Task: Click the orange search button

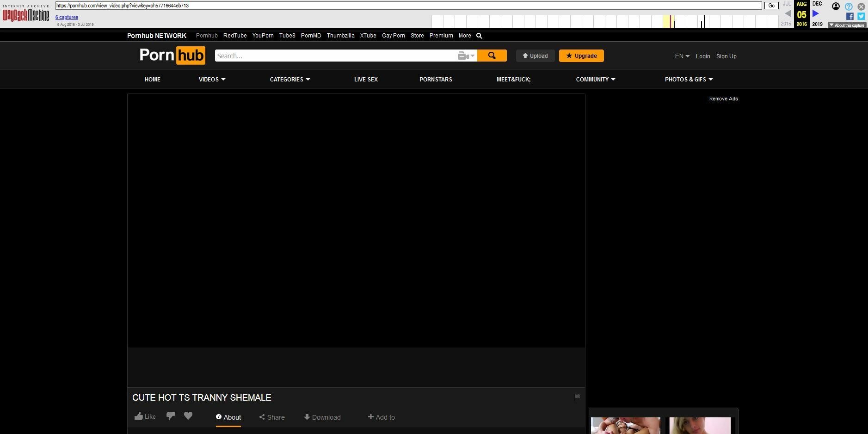Action: 492,56
